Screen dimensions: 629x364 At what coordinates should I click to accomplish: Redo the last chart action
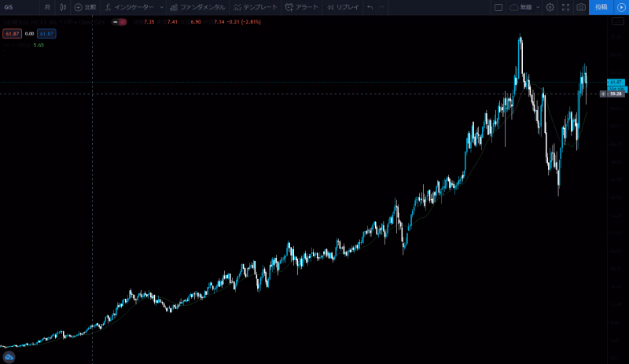pos(382,7)
